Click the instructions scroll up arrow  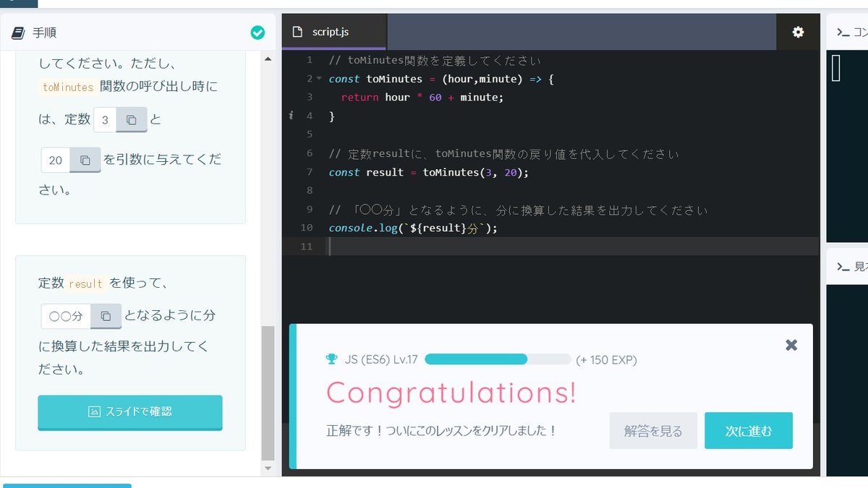point(268,59)
